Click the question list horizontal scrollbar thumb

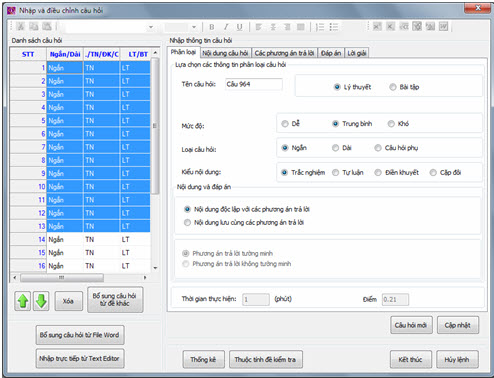click(62, 277)
